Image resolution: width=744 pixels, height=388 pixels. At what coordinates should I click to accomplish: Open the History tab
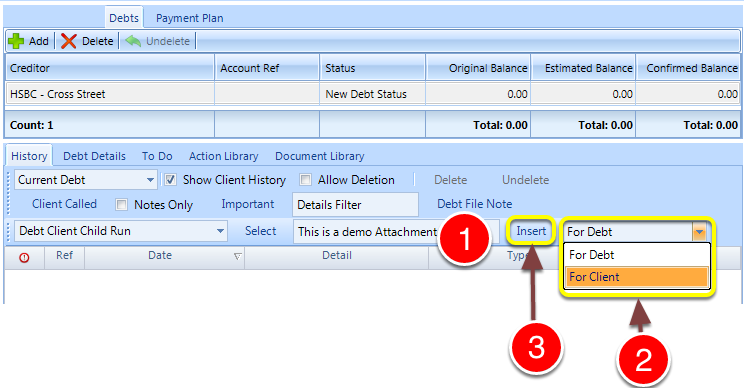[x=29, y=156]
